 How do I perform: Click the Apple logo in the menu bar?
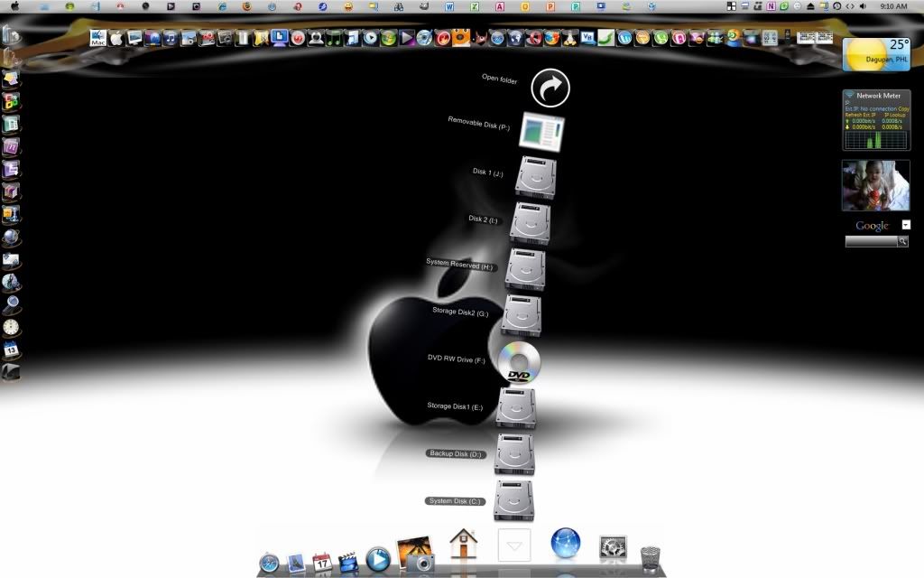[x=15, y=6]
